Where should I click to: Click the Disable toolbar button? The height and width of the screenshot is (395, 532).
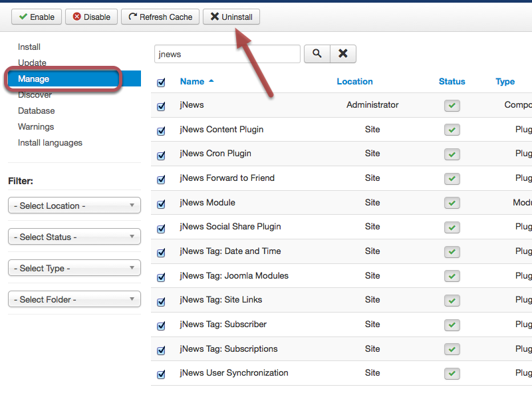91,17
